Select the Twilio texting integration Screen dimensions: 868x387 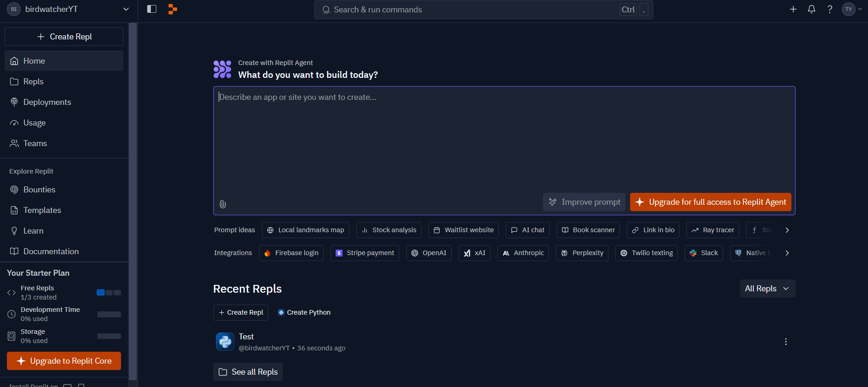click(647, 253)
